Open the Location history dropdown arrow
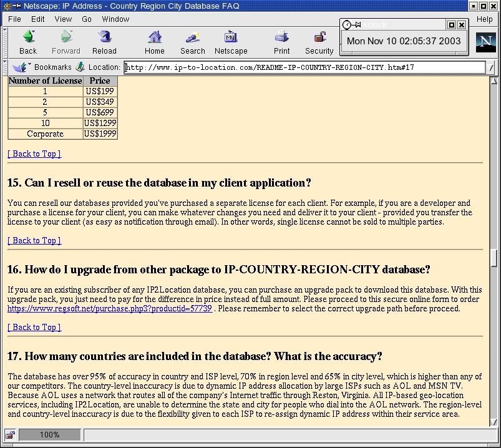 pyautogui.click(x=490, y=67)
